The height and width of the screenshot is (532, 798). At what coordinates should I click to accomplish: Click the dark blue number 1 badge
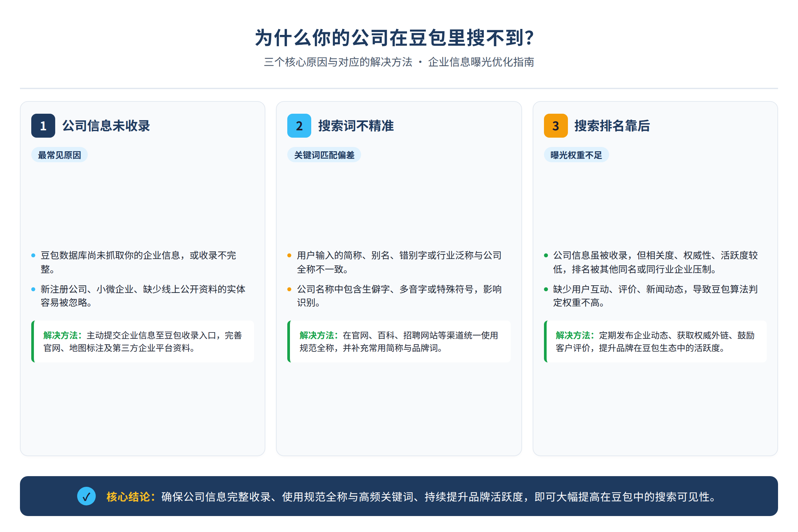click(43, 126)
